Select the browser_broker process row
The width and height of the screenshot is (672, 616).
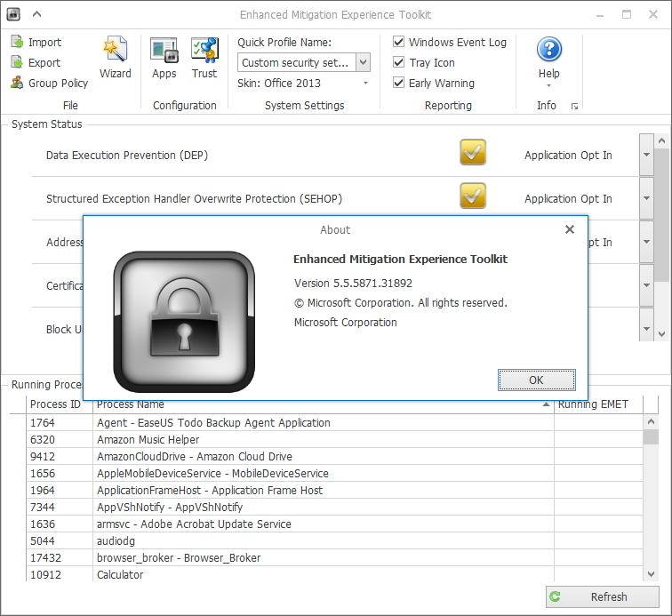[334, 557]
